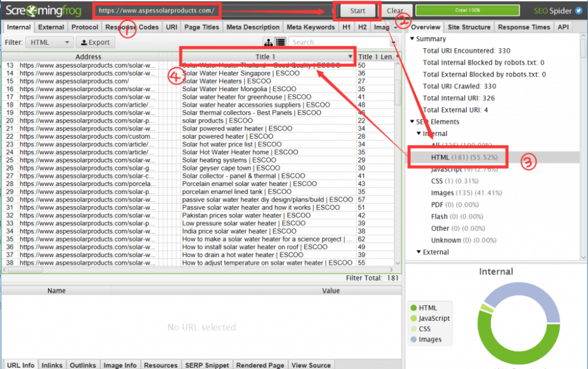The height and width of the screenshot is (369, 588).
Task: Select the list view icon
Action: click(x=280, y=42)
